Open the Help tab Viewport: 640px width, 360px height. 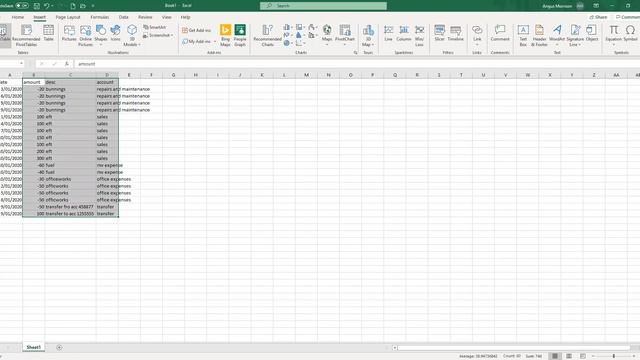coord(185,17)
